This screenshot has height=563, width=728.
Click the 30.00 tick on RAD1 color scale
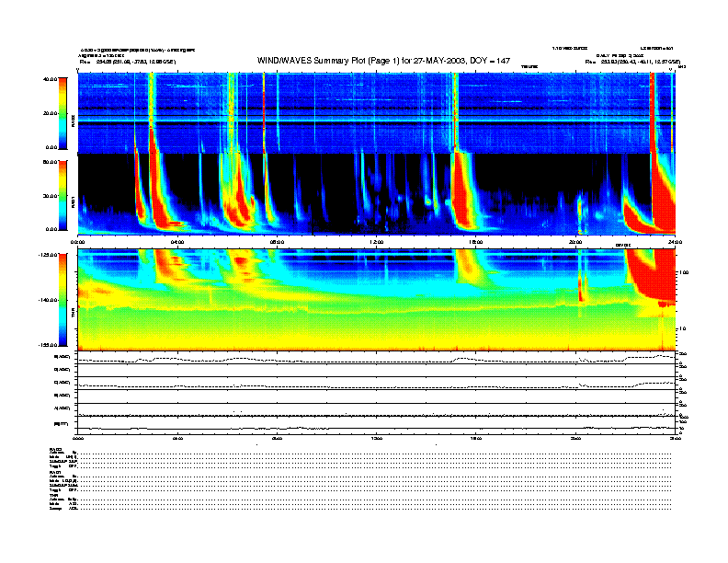pos(51,196)
